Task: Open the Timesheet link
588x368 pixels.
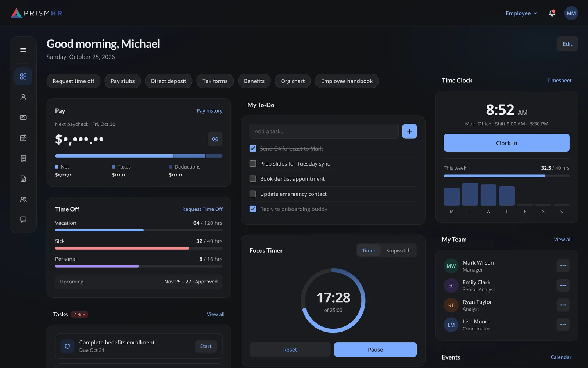Action: point(559,80)
